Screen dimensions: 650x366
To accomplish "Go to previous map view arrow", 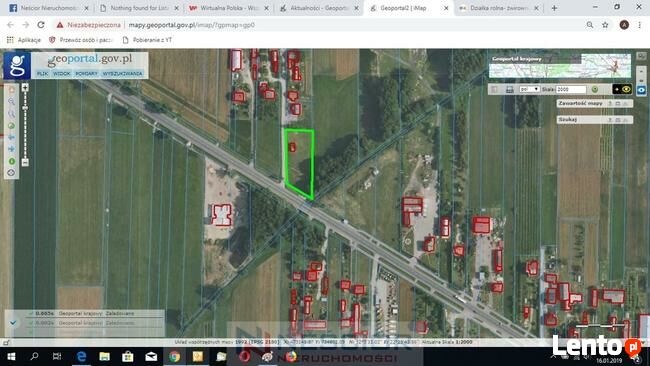I will coord(12,137).
